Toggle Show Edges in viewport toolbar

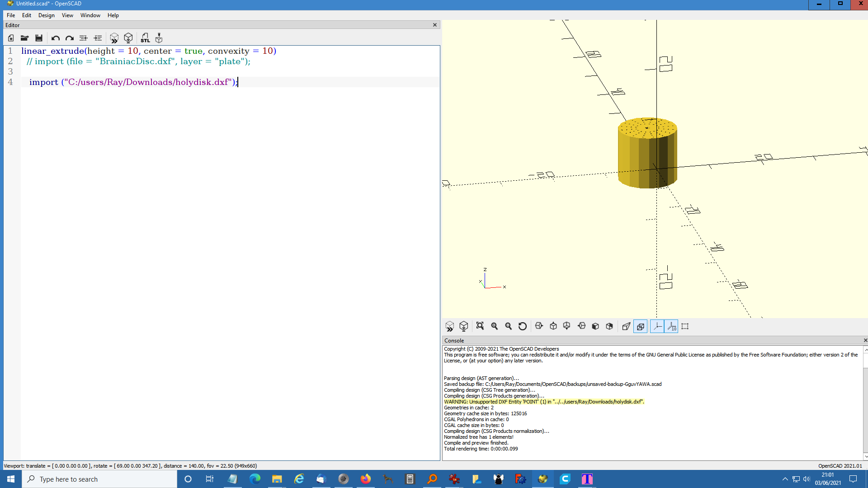685,326
